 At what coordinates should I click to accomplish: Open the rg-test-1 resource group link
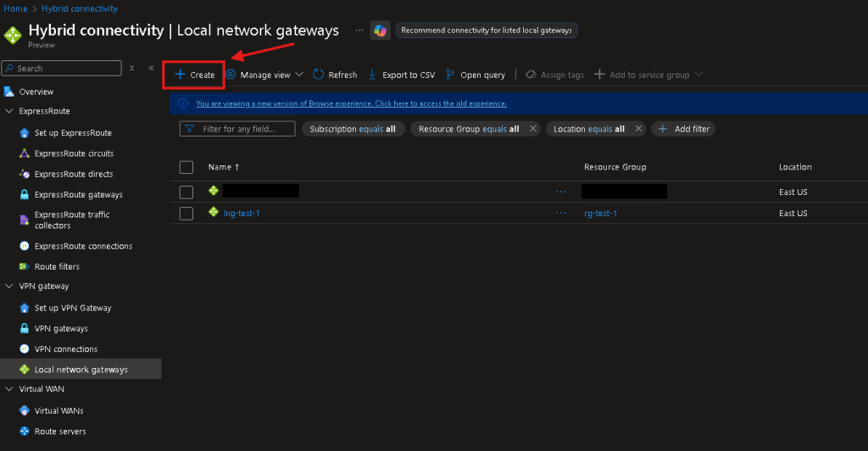(x=600, y=214)
